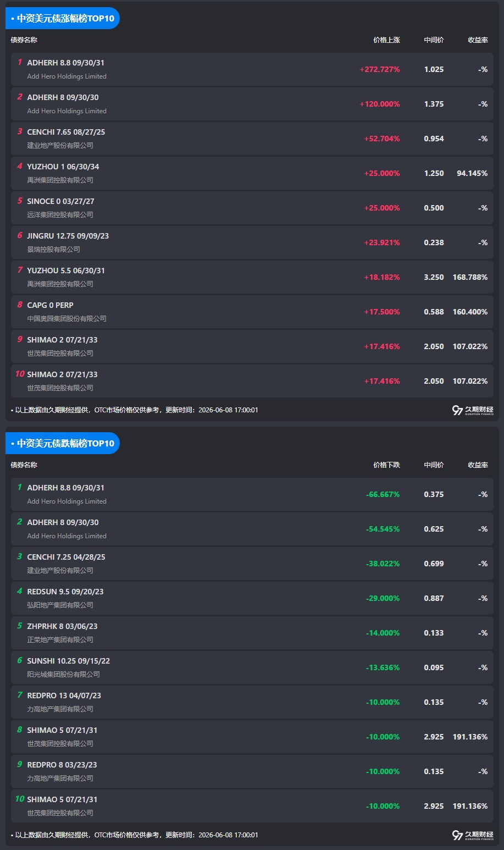The width and height of the screenshot is (504, 850).
Task: Open gainer rank 10 SHIMAO 2 07/21/33
Action: 252,381
